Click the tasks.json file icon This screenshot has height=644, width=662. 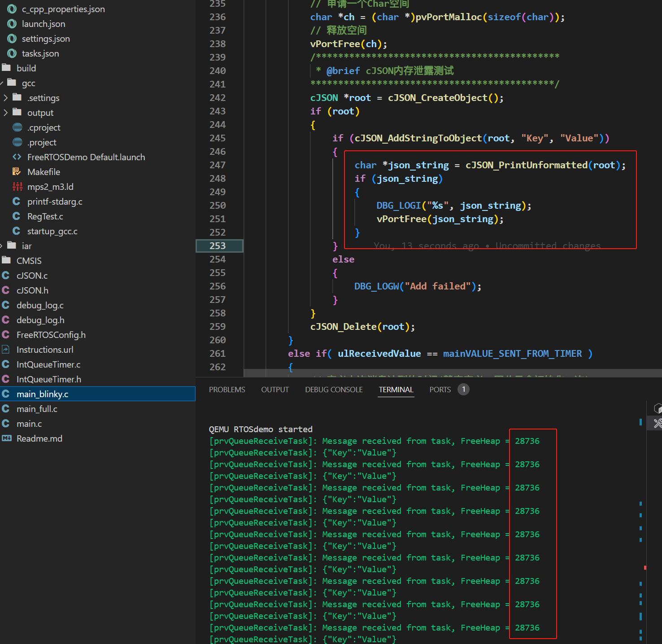click(12, 53)
